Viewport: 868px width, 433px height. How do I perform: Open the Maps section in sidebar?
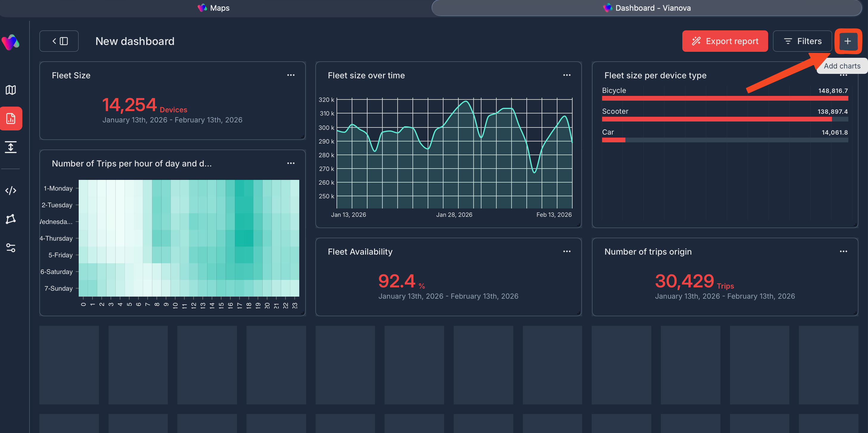tap(11, 90)
